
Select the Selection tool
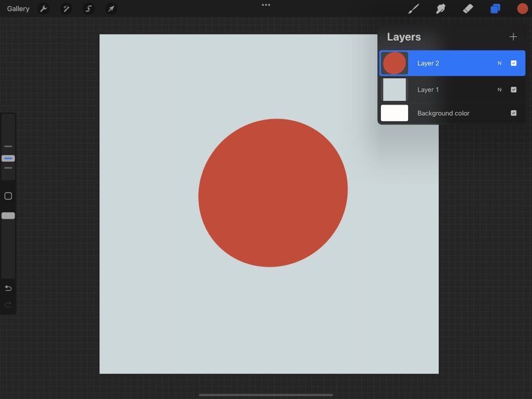88,8
